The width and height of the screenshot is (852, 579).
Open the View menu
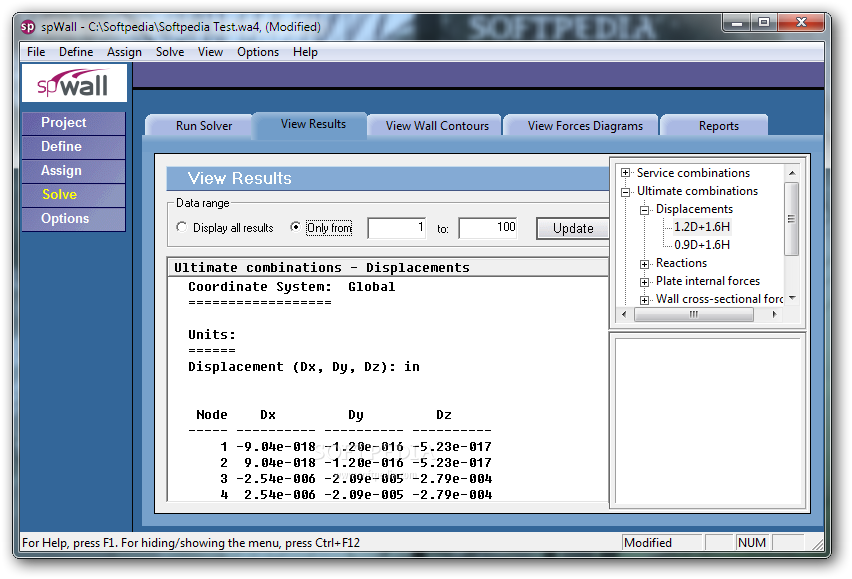point(210,52)
